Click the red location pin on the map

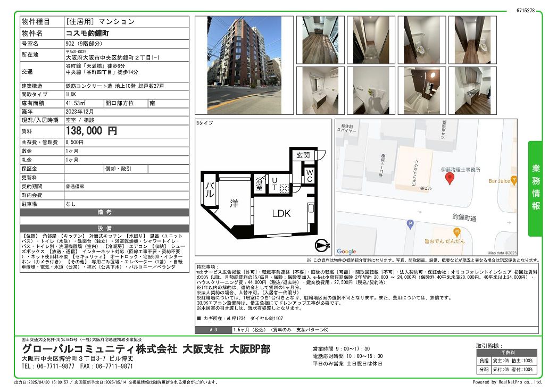click(450, 179)
